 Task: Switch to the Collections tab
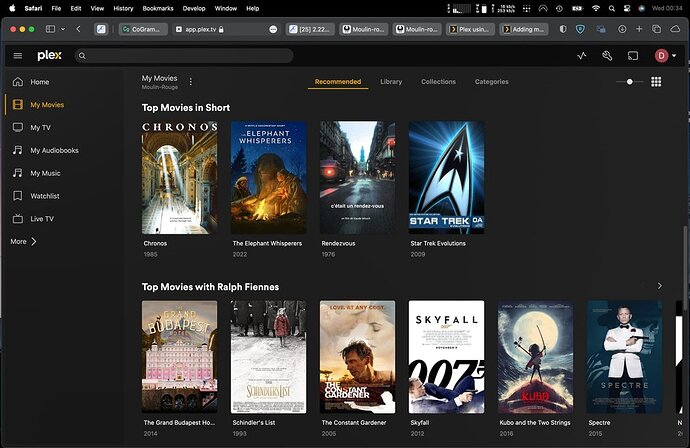click(x=438, y=82)
